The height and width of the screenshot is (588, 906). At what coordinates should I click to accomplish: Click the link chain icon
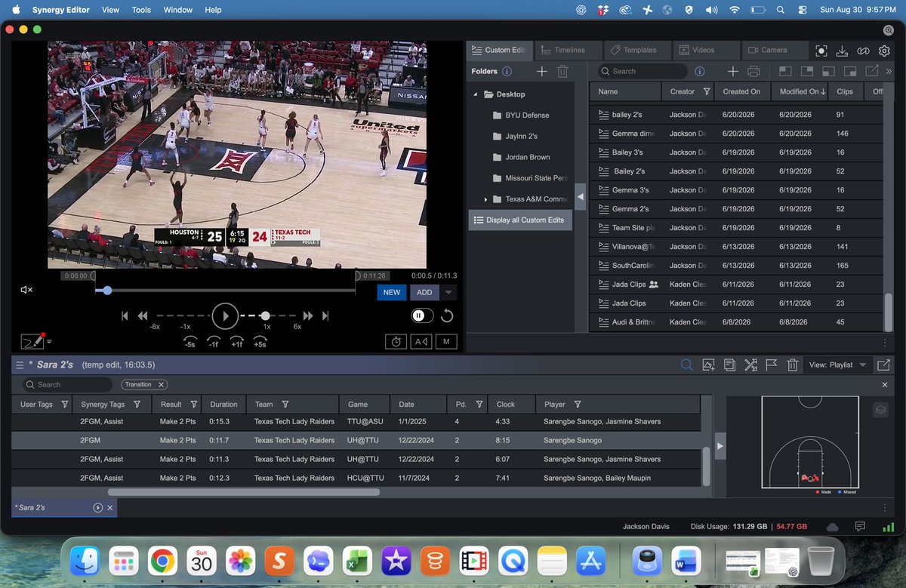(864, 51)
